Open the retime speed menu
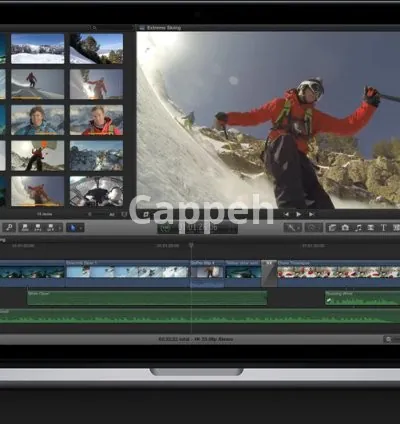This screenshot has height=424, width=400. (313, 228)
